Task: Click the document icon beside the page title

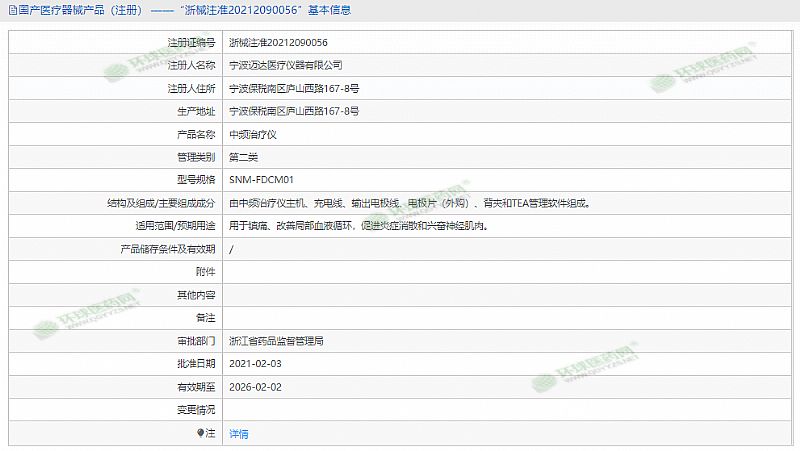Action: pos(11,11)
